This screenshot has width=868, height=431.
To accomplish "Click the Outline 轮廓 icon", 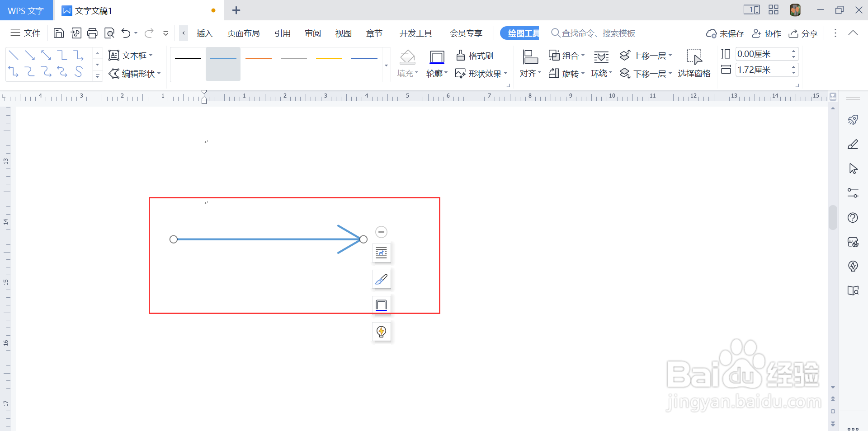I will tap(437, 57).
